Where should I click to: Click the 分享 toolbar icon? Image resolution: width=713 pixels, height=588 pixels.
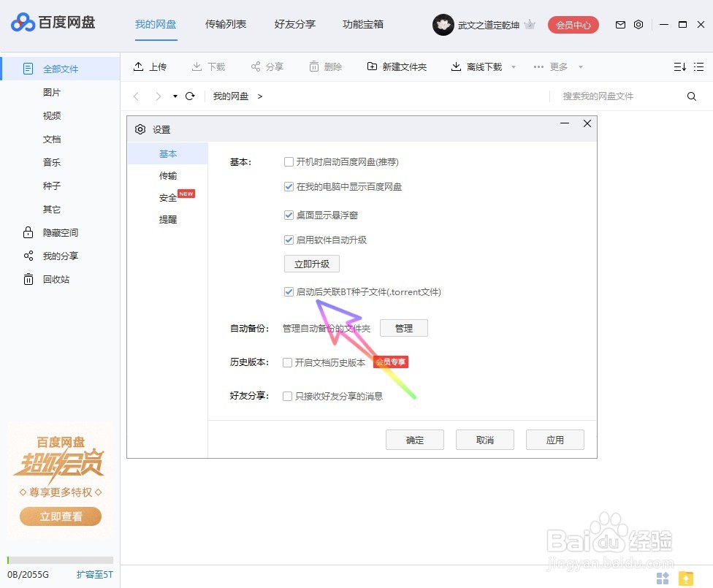(x=267, y=66)
